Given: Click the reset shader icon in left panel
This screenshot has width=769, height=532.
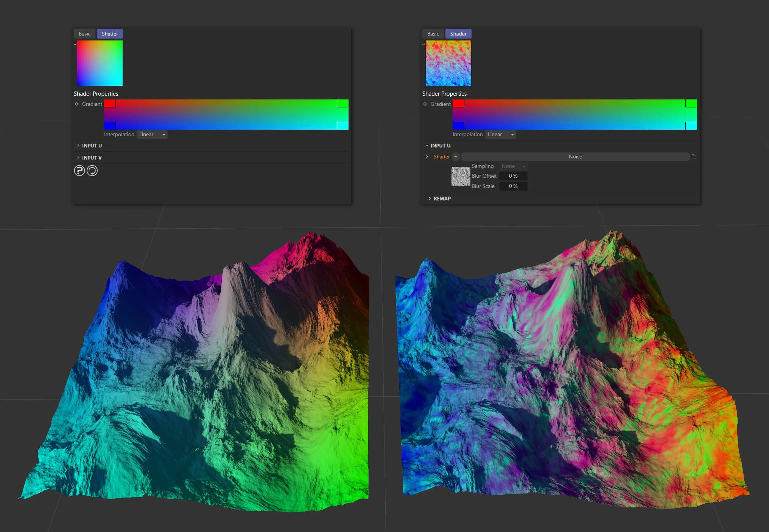Looking at the screenshot, I should coord(92,171).
